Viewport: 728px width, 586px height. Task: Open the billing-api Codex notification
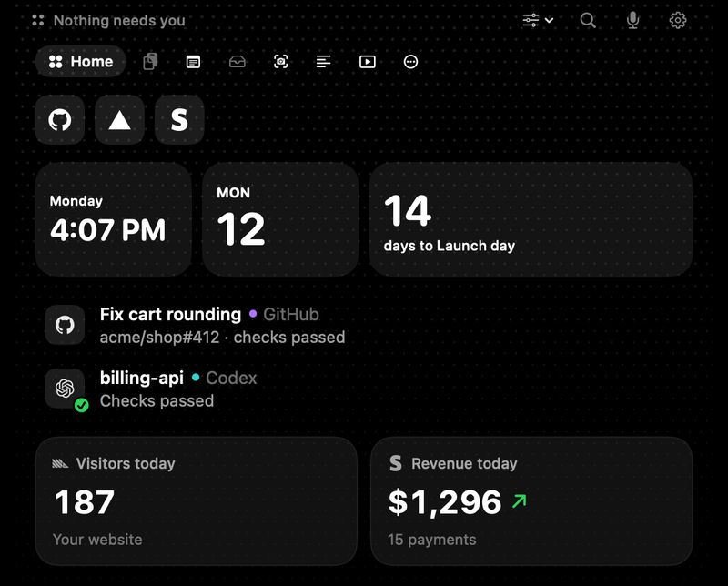click(364, 389)
